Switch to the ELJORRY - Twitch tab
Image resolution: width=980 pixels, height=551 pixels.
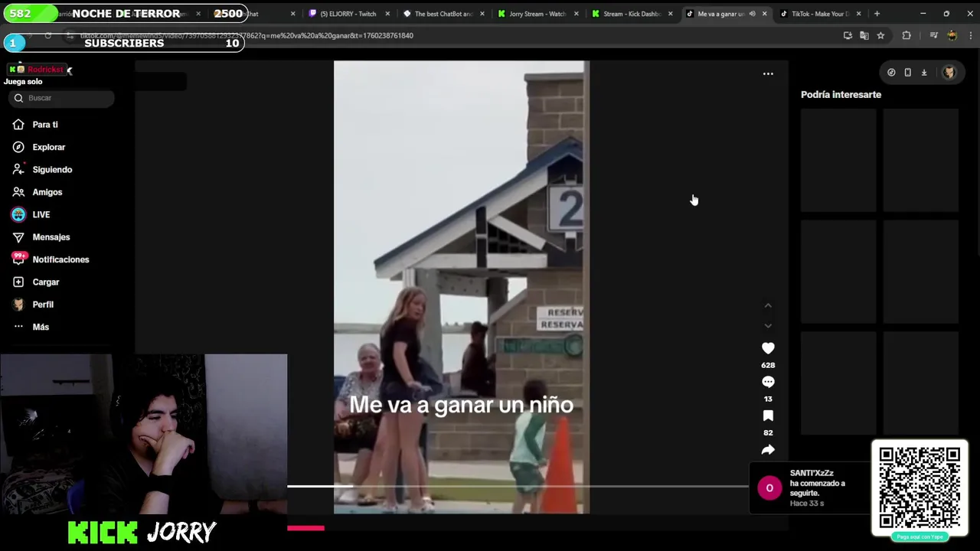(348, 14)
